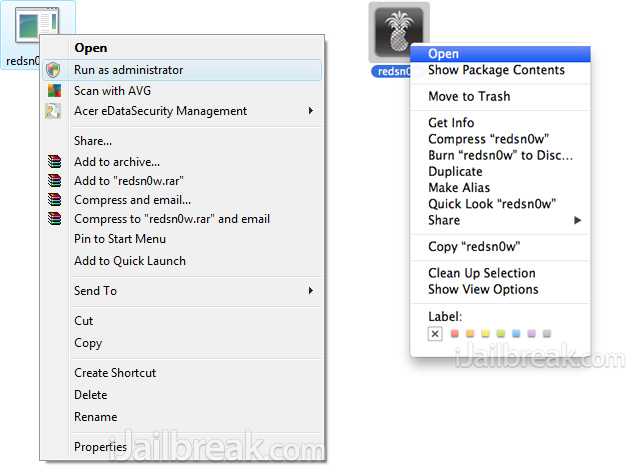Apply the gray label color
This screenshot has height=466, width=634.
click(547, 333)
